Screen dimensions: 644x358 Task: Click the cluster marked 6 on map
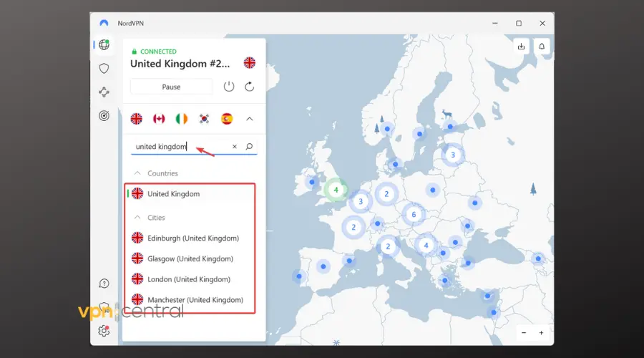coord(414,214)
